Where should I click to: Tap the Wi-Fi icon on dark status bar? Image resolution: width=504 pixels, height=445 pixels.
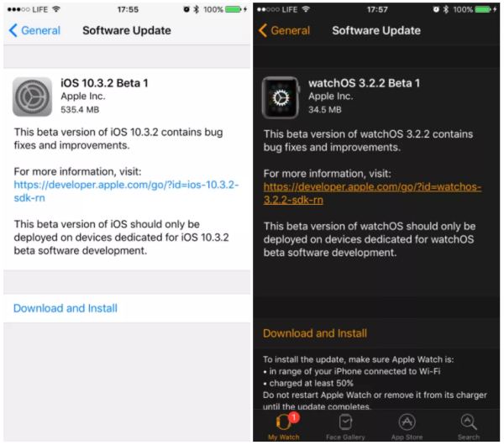(x=307, y=9)
